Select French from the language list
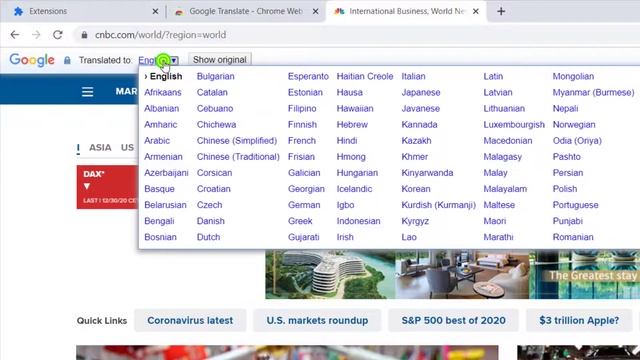 (302, 140)
